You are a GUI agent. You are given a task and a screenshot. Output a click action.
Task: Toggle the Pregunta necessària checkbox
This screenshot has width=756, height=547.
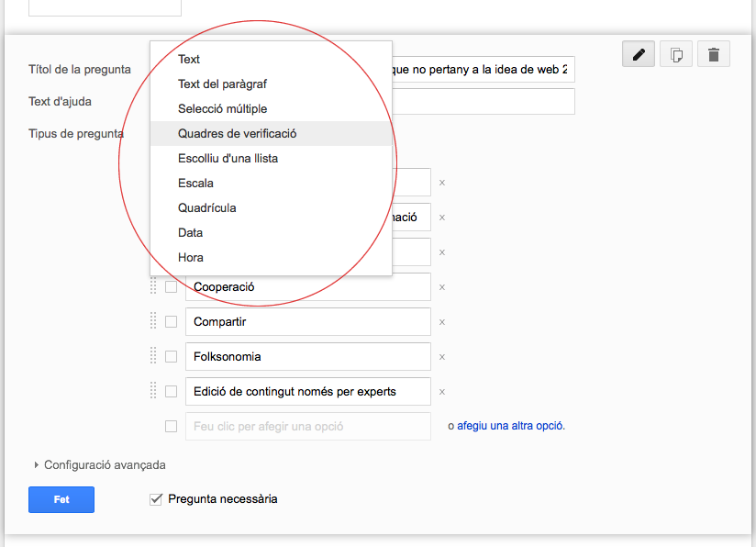pos(156,499)
